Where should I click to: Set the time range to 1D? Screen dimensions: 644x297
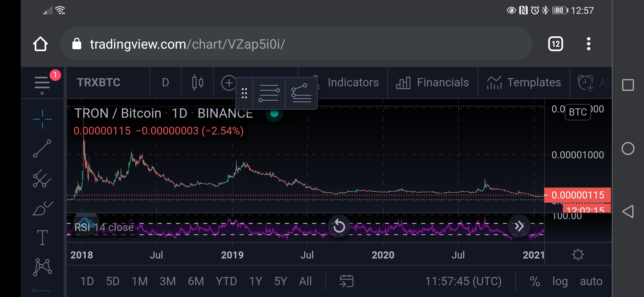[x=87, y=281]
